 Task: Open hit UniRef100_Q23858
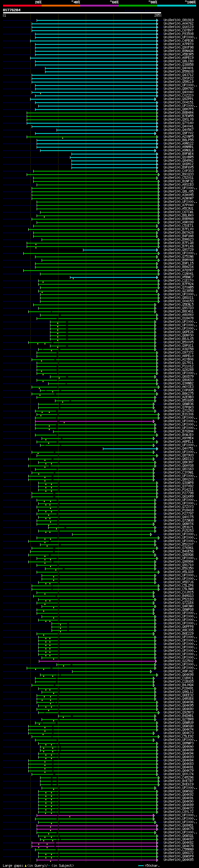(178, 291)
